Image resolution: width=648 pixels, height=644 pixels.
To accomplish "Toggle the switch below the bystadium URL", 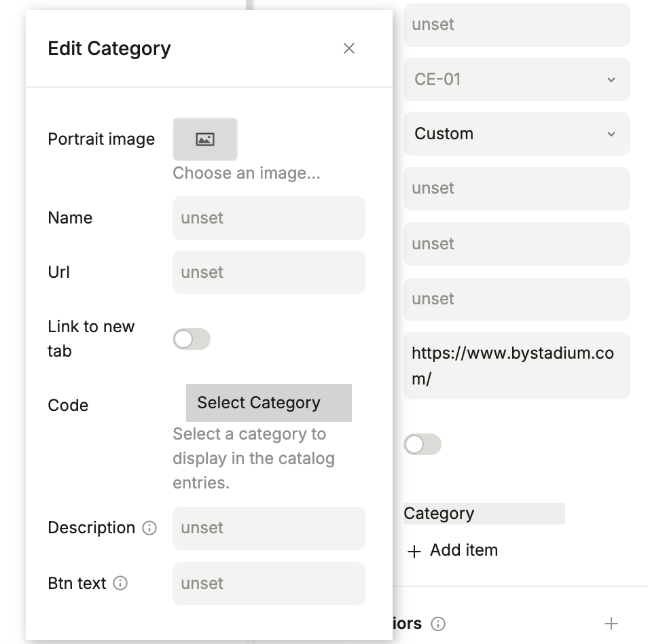I will coord(422,445).
